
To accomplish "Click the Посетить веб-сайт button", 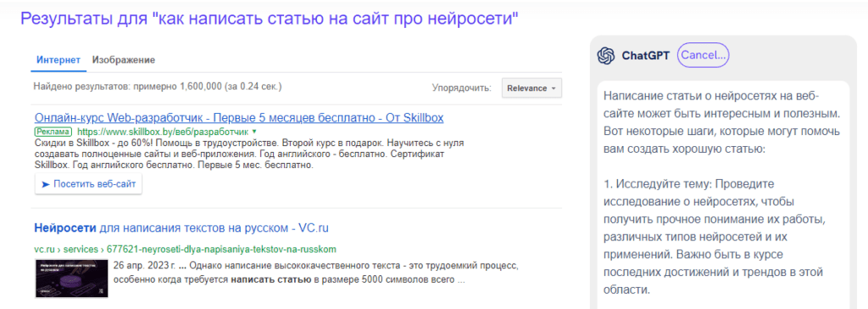I will point(88,184).
